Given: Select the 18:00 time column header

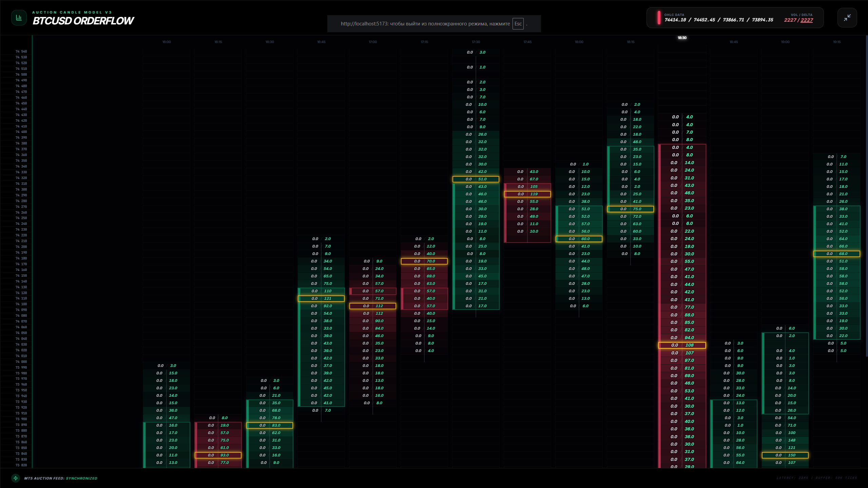Looking at the screenshot, I should [579, 42].
